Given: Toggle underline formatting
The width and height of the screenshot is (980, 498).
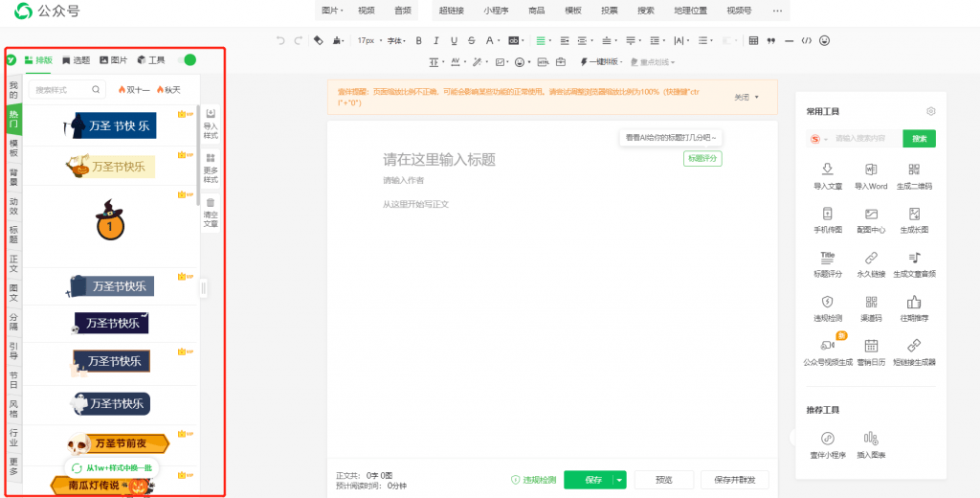Looking at the screenshot, I should [x=454, y=40].
